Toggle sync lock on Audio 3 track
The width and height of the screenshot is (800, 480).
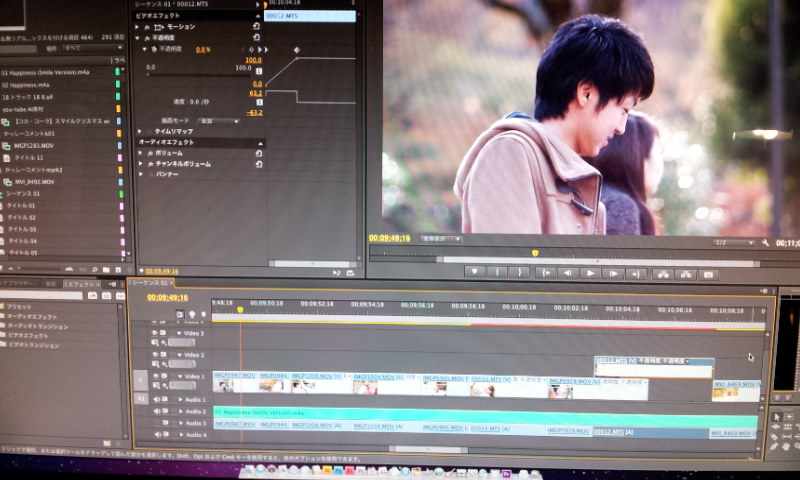165,423
